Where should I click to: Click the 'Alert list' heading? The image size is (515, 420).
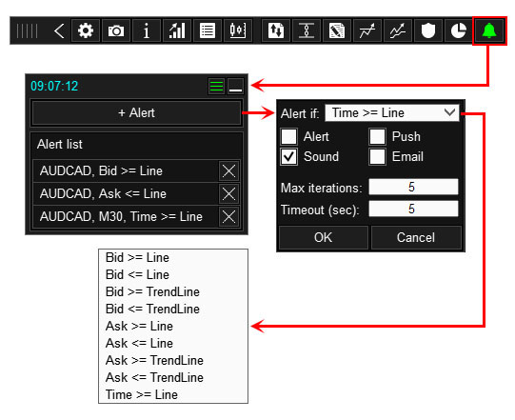(60, 144)
